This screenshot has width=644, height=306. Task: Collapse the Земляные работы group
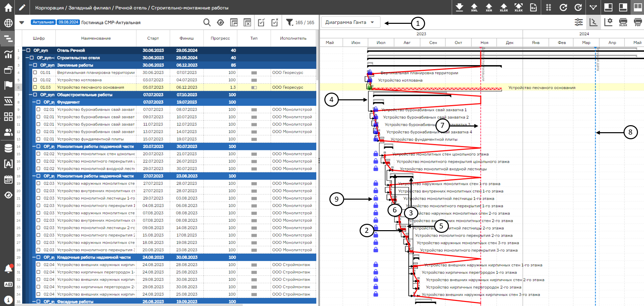[x=31, y=65]
